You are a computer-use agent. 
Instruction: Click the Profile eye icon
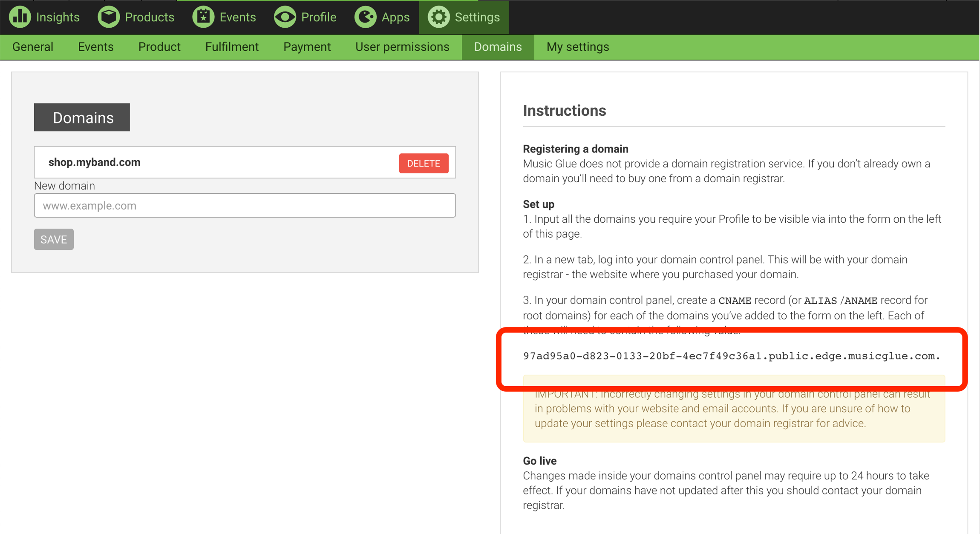pyautogui.click(x=285, y=17)
